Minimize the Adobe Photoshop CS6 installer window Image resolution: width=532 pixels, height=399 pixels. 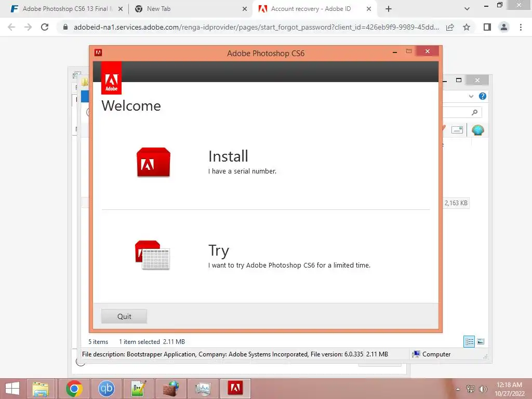click(395, 52)
